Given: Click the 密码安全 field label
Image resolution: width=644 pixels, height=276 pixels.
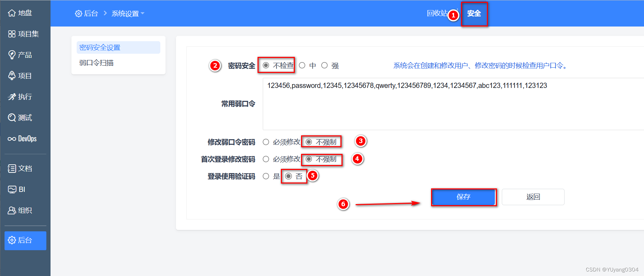Looking at the screenshot, I should 242,66.
